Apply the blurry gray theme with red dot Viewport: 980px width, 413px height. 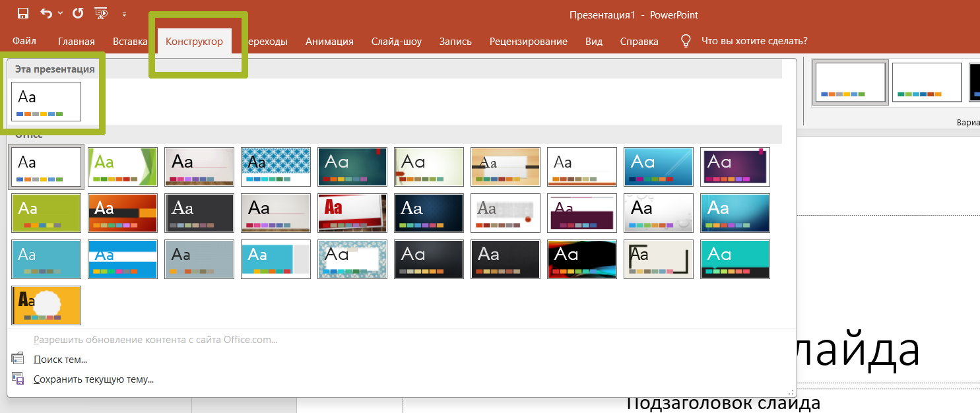[506, 212]
